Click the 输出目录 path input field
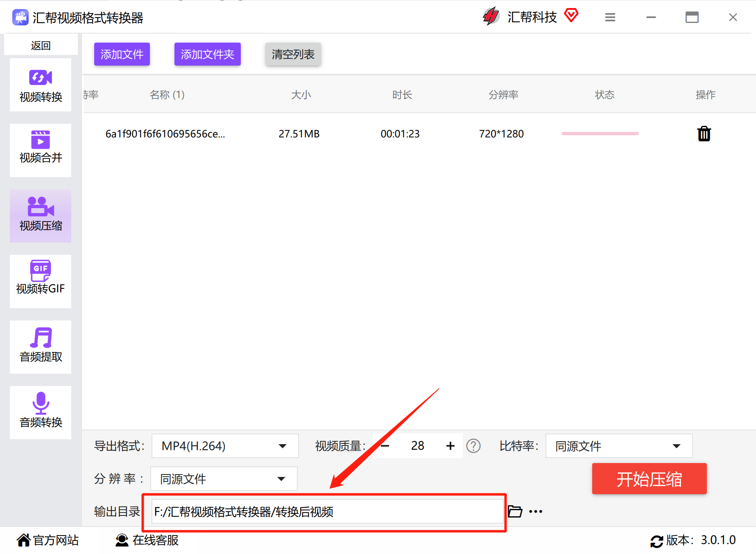Image resolution: width=756 pixels, height=554 pixels. point(328,511)
